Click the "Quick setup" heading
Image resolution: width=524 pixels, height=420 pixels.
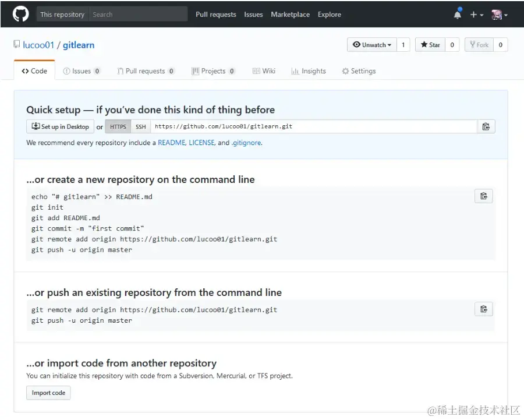click(x=150, y=110)
